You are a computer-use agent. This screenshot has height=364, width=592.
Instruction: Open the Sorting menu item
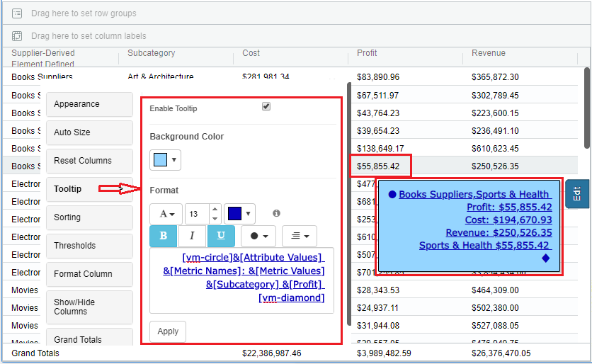click(89, 217)
